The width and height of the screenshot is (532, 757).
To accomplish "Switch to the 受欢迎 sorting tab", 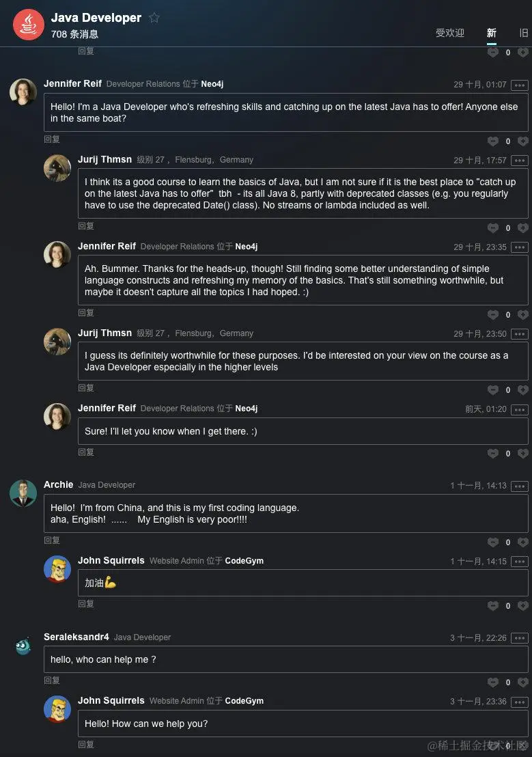I will coord(449,33).
